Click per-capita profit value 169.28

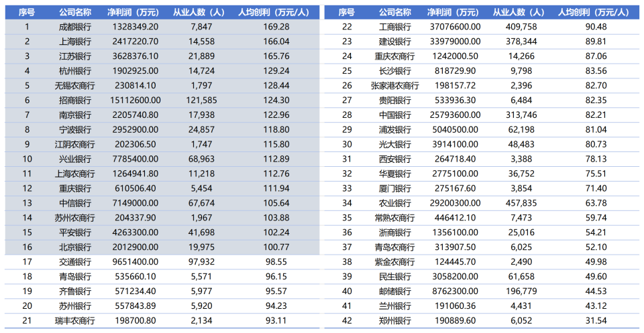click(x=276, y=27)
